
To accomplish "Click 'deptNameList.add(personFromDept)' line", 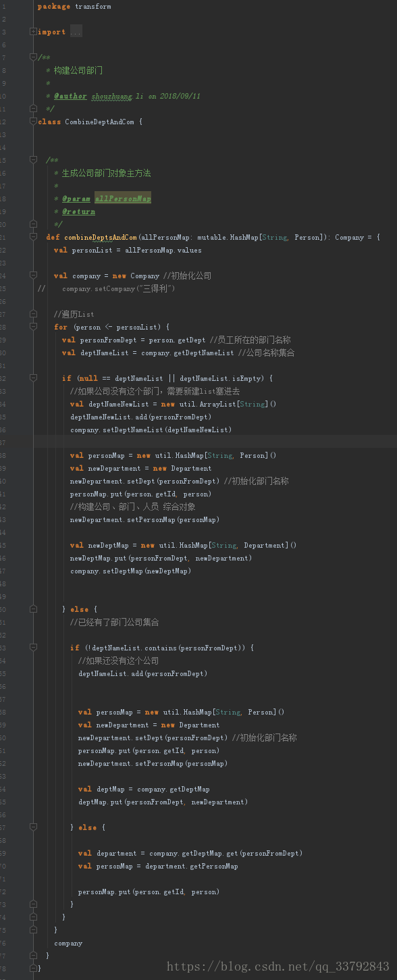I will 142,673.
